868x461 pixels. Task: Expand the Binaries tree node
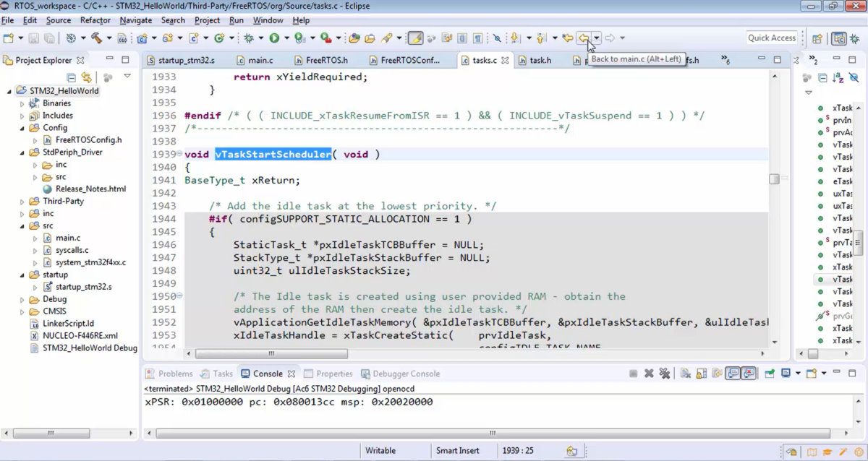point(22,103)
